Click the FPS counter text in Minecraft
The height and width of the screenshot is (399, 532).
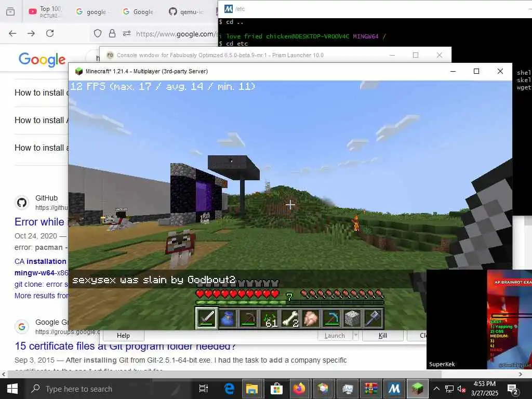coord(163,87)
